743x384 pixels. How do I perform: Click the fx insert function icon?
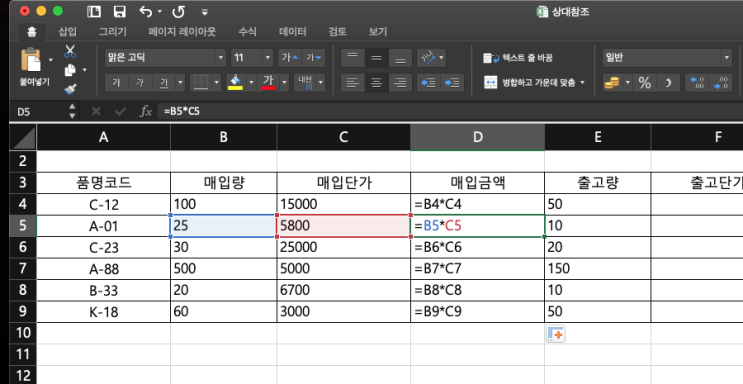pyautogui.click(x=145, y=111)
